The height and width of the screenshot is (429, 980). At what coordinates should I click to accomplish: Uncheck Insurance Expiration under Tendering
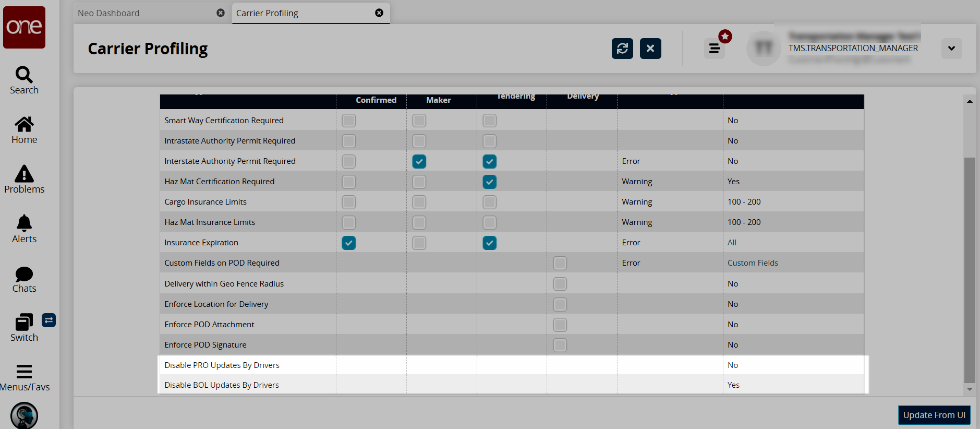(x=490, y=243)
